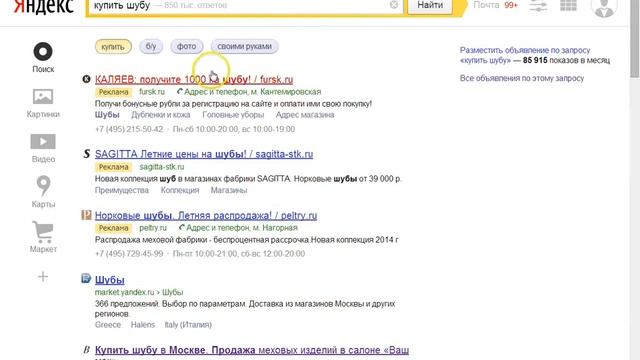Screen dimensions: 640x360
Task: Open Halens sitelink
Action: (143, 325)
